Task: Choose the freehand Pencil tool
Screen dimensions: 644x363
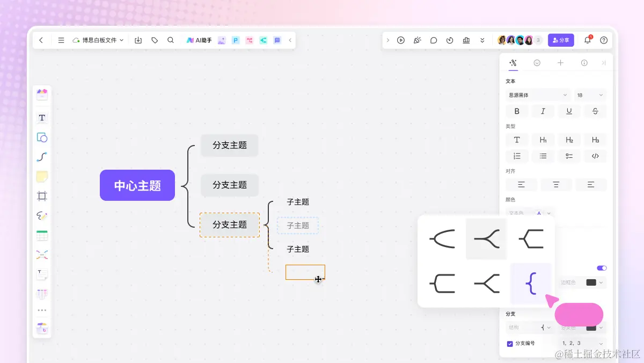Action: click(x=42, y=216)
